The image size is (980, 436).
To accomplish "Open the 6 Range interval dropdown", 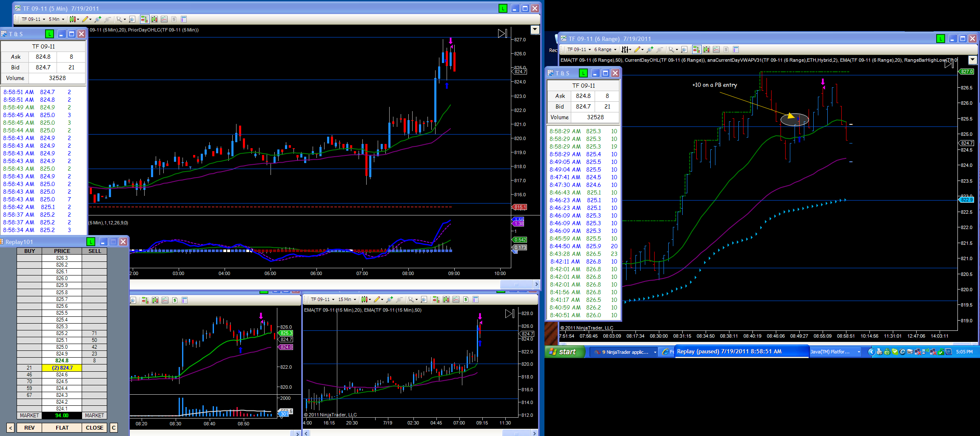I will (605, 49).
